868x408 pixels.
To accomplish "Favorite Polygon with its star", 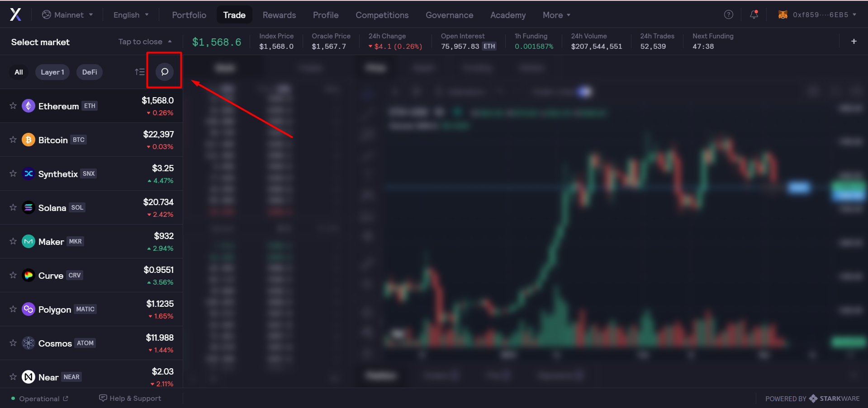I will click(13, 309).
